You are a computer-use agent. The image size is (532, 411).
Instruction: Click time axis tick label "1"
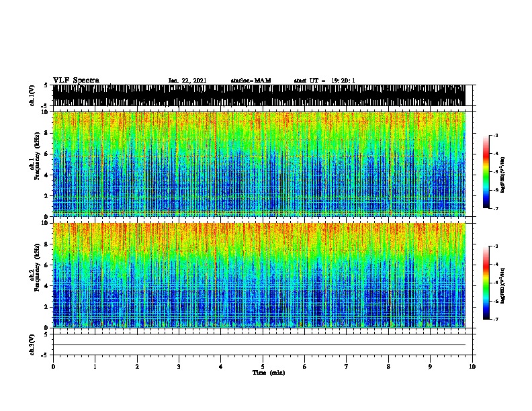(95, 367)
